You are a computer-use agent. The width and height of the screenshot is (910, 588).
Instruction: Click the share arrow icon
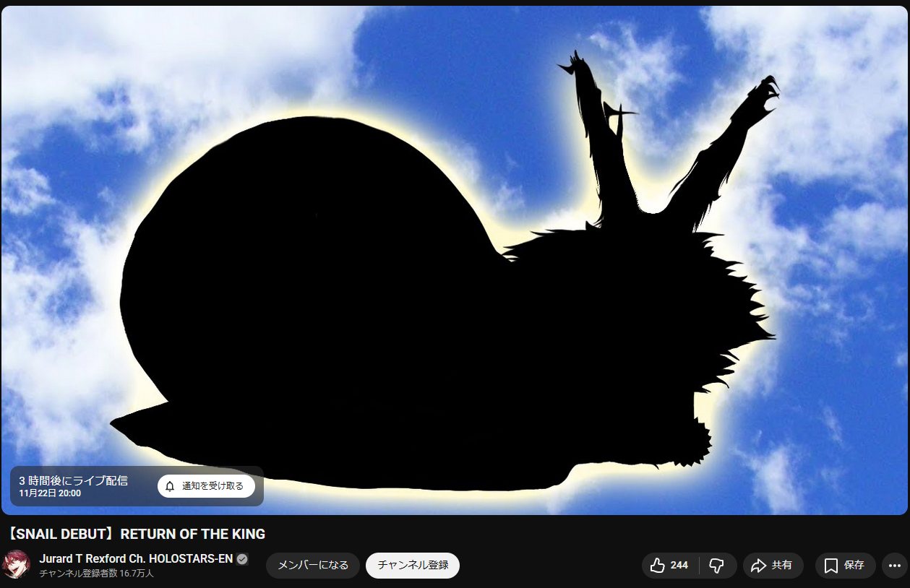(x=758, y=565)
